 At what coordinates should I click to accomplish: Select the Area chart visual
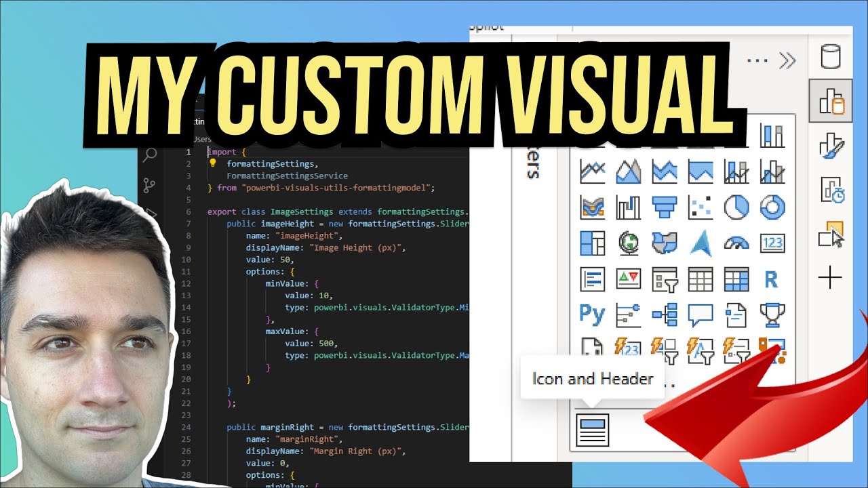point(629,171)
